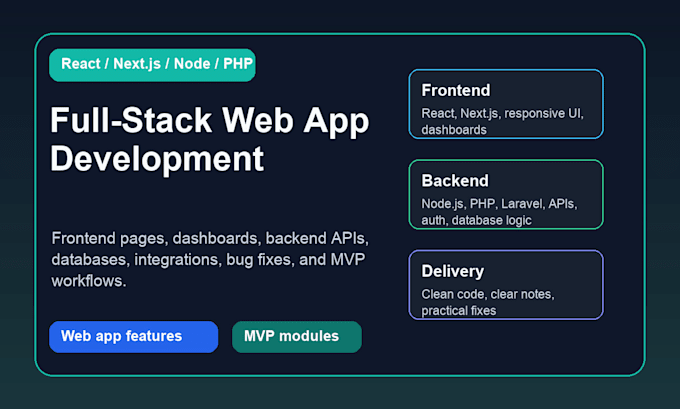680x409 pixels.
Task: Click 'Clean code, clear notes' description text
Action: [x=488, y=302]
